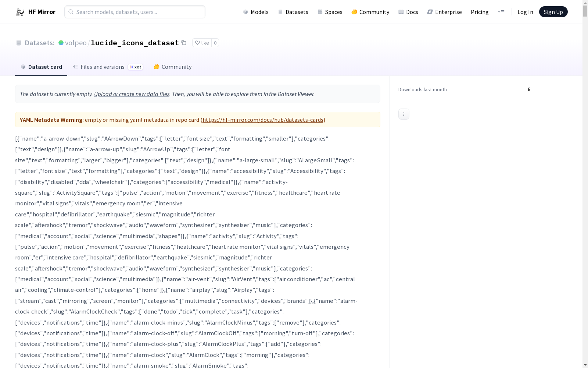The height and width of the screenshot is (368, 588).
Task: Click the heart like button
Action: pyautogui.click(x=202, y=43)
